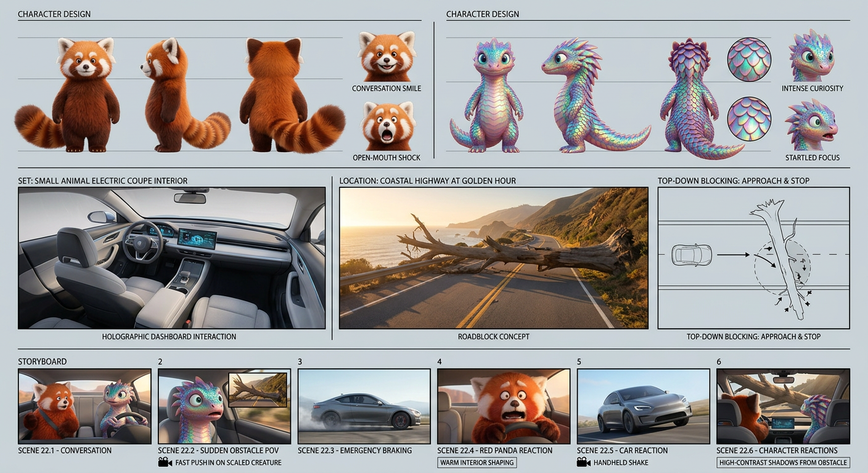
Task: Click the 'HOLOGRAPHIC DASHBOARD INTERACTION' caption
Action: click(x=169, y=337)
